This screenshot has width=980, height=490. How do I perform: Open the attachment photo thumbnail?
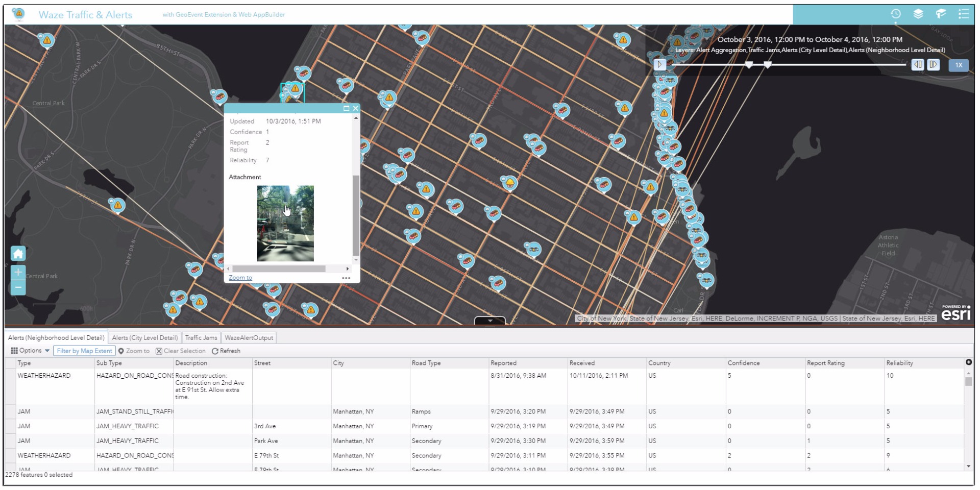(285, 223)
